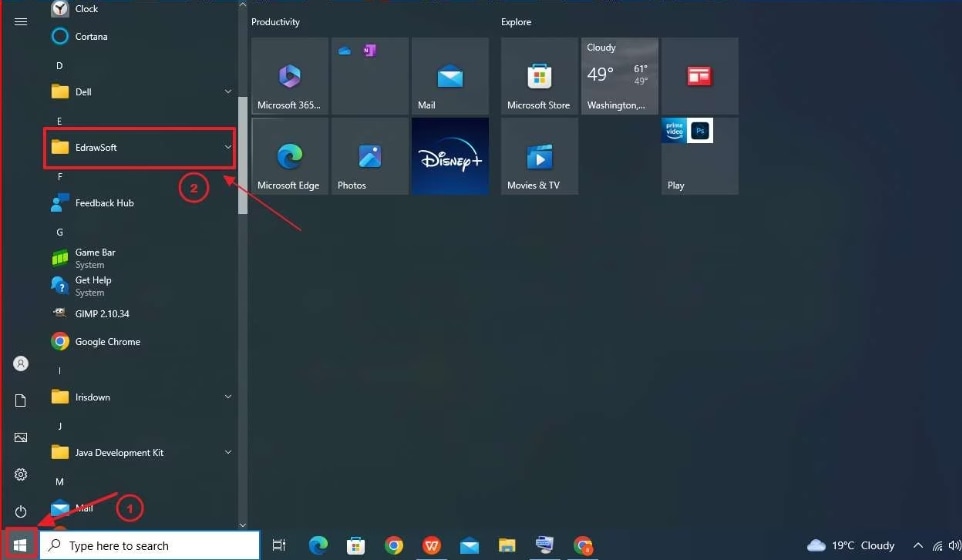Click the Productivity group heading
Image resolution: width=962 pixels, height=560 pixels.
(x=275, y=22)
